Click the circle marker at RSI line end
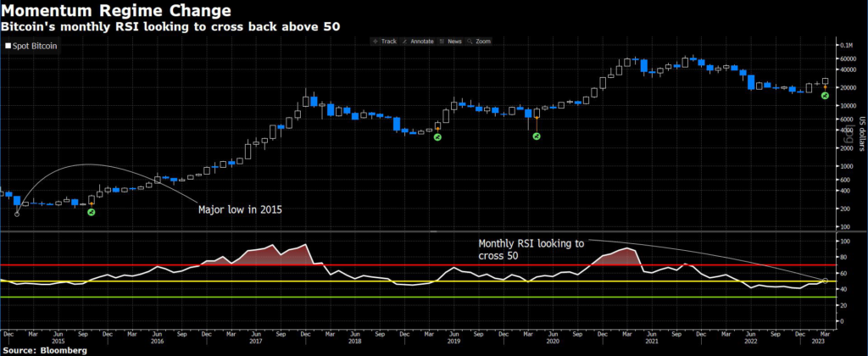868x356 pixels. pos(825,281)
